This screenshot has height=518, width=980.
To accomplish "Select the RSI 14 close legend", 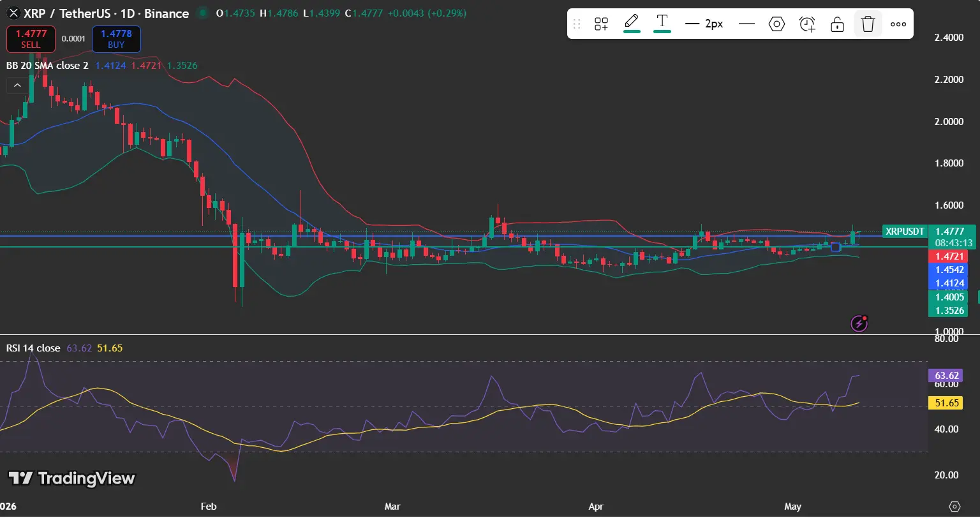I will (x=33, y=348).
